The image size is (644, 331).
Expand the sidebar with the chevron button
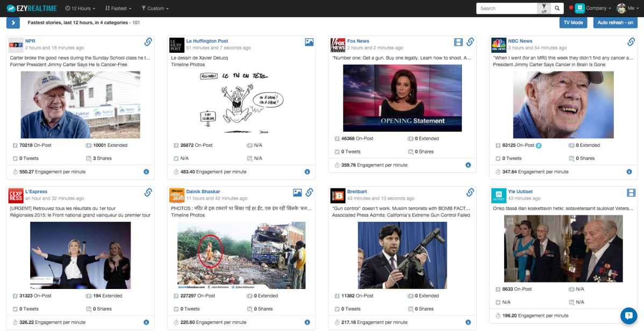13,23
